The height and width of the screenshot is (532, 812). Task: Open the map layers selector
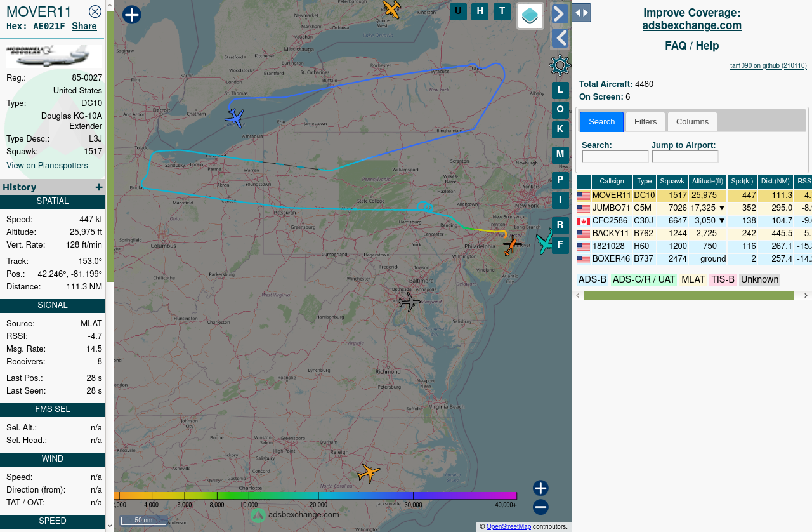[530, 16]
